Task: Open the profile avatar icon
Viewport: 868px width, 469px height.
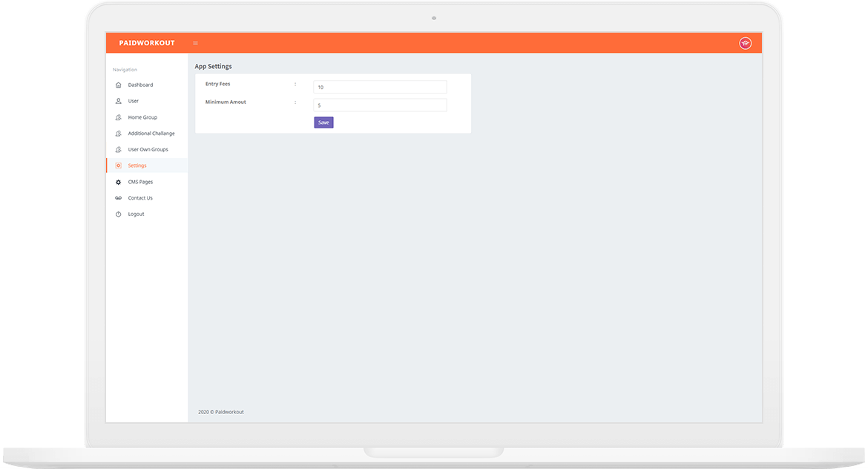Action: 745,43
